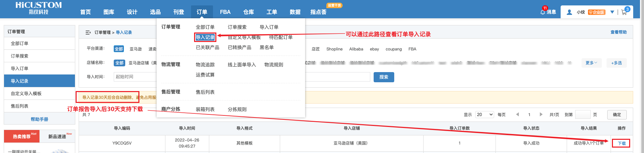Open the shopping cart icon
Screen dimensions: 644x153
pyautogui.click(x=624, y=12)
